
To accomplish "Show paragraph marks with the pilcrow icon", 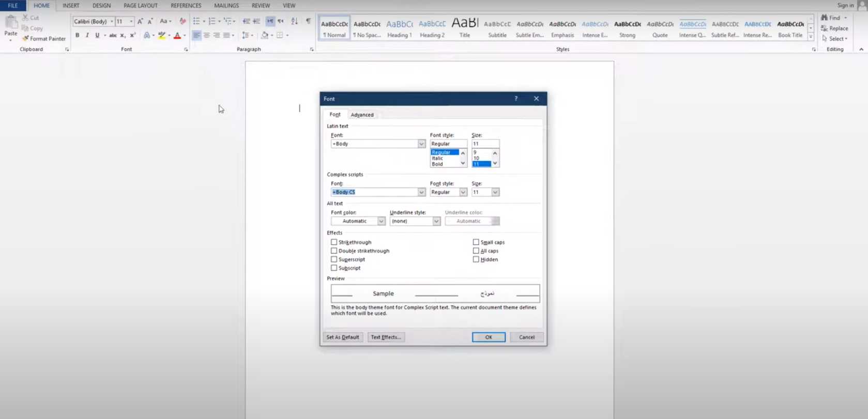I will coord(308,21).
